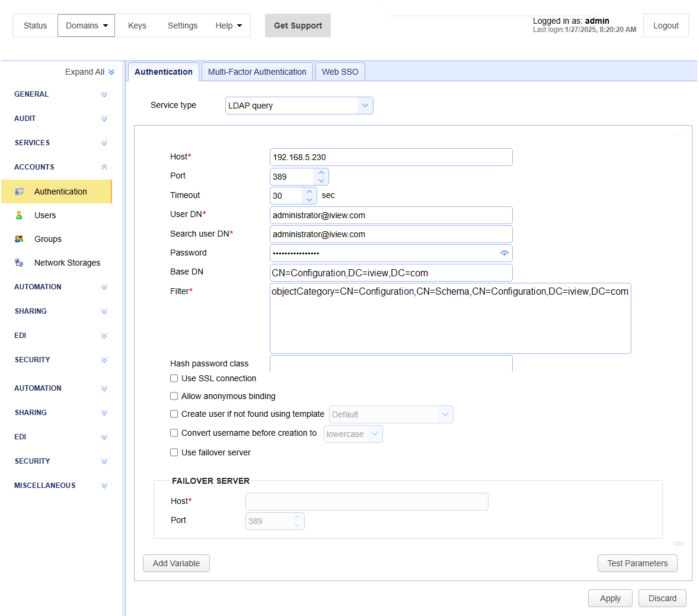
Task: Expand the MISCELLANEOUS sidebar section
Action: pos(104,486)
